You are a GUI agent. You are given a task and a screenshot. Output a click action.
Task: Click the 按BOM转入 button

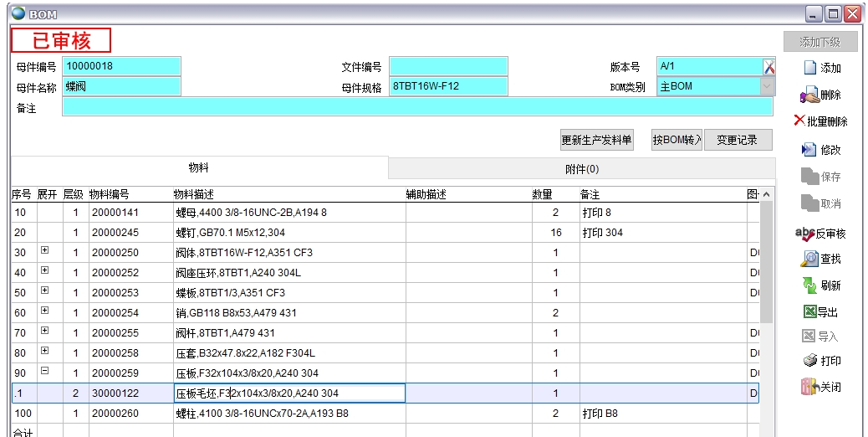677,140
